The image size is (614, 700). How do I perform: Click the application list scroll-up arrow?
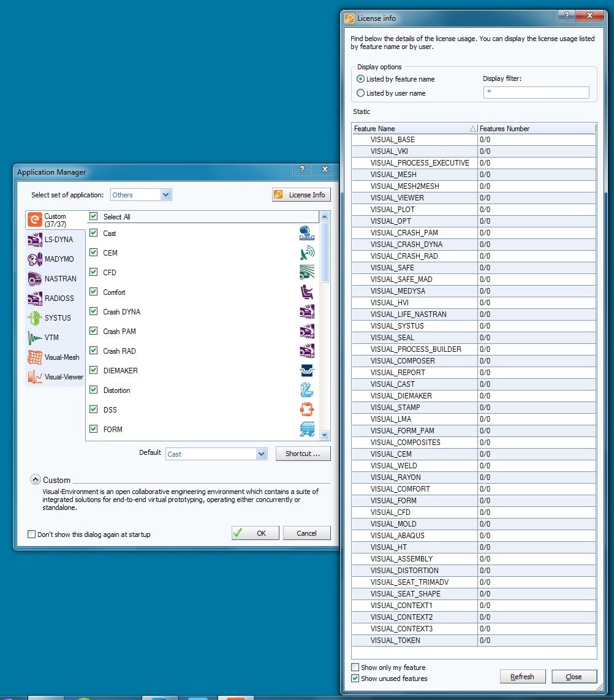[325, 216]
